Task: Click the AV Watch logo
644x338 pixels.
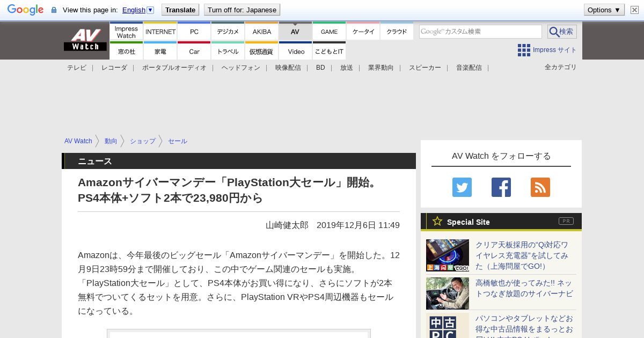Action: click(x=85, y=40)
